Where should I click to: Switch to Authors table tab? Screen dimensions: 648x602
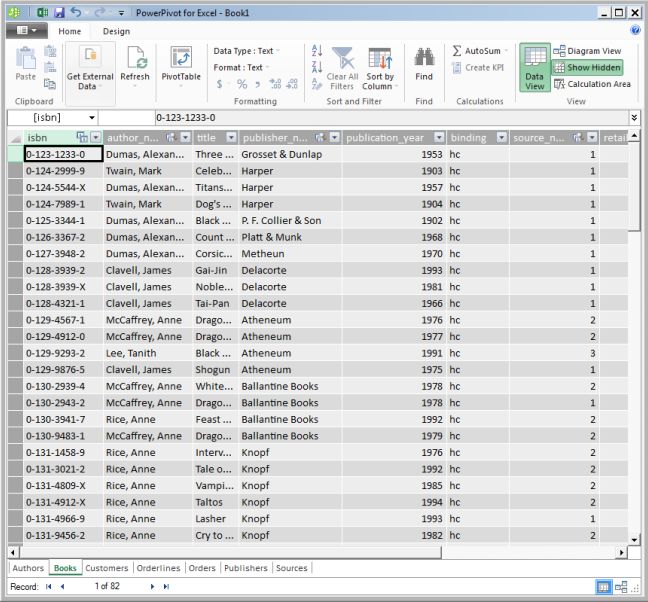pos(28,568)
